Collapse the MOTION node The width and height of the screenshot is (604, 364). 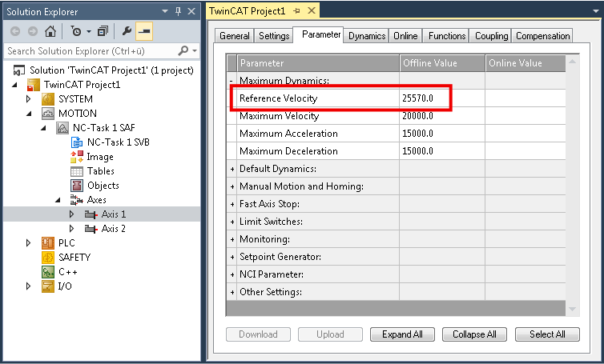coord(29,114)
